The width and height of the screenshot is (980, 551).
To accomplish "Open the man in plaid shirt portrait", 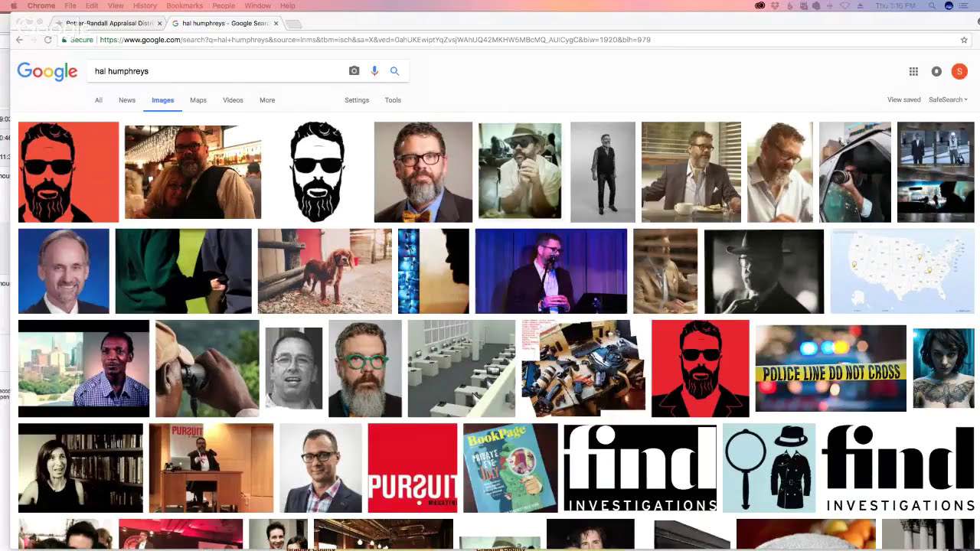I will coord(321,468).
